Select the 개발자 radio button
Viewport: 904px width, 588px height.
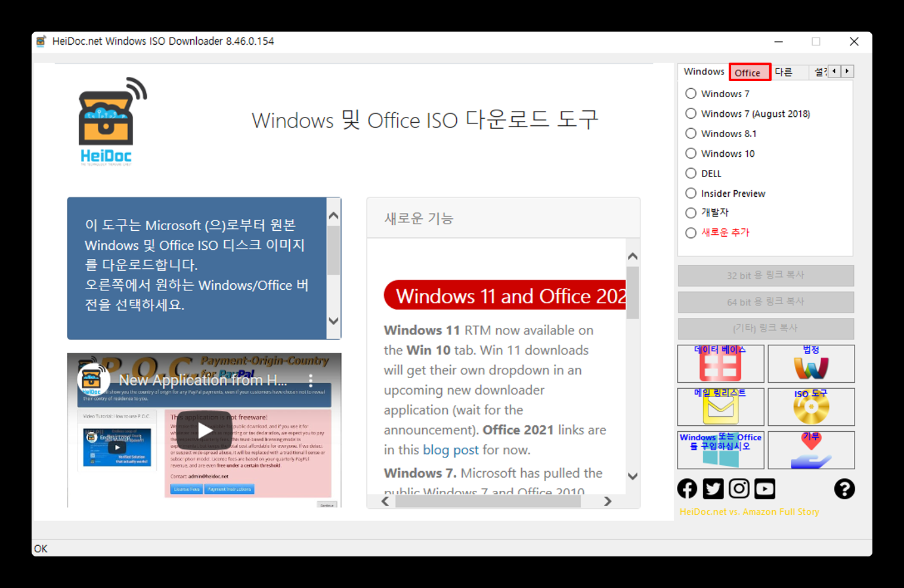click(x=691, y=213)
